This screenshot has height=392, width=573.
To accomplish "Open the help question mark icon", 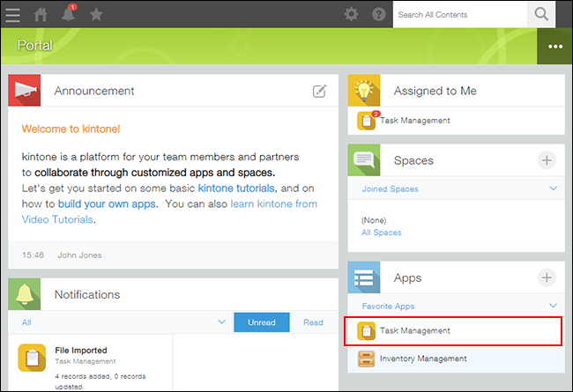I will [x=379, y=14].
